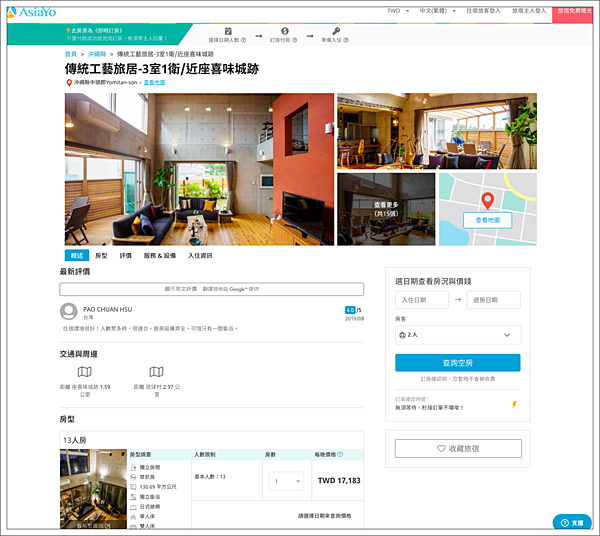This screenshot has width=600, height=536.
Task: Click the 單人床 single bed icon
Action: pyautogui.click(x=133, y=517)
